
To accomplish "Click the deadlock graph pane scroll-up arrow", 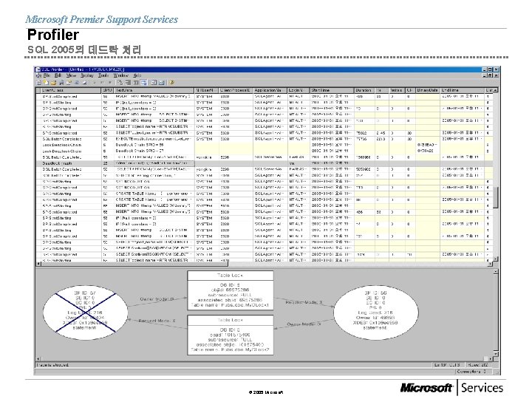I will [496, 272].
